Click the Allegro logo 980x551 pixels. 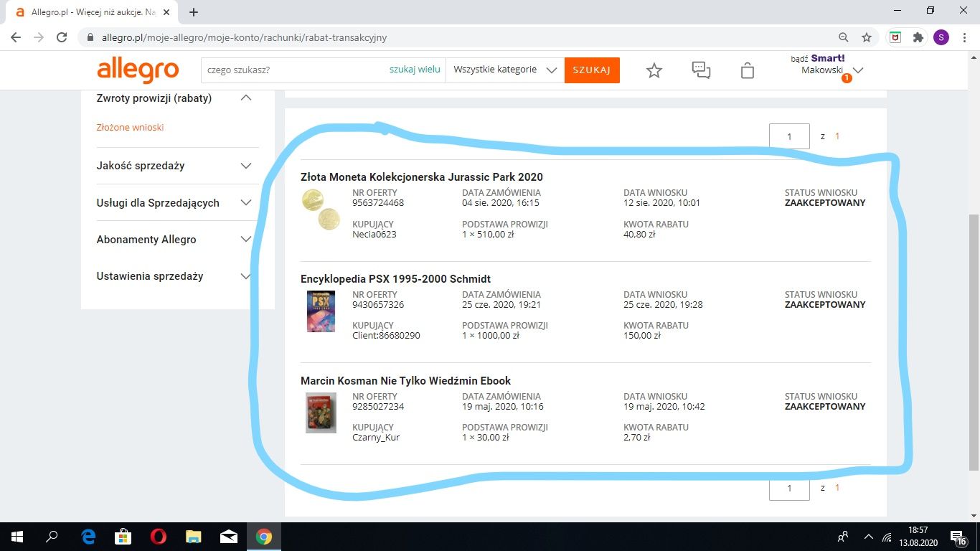[x=138, y=70]
